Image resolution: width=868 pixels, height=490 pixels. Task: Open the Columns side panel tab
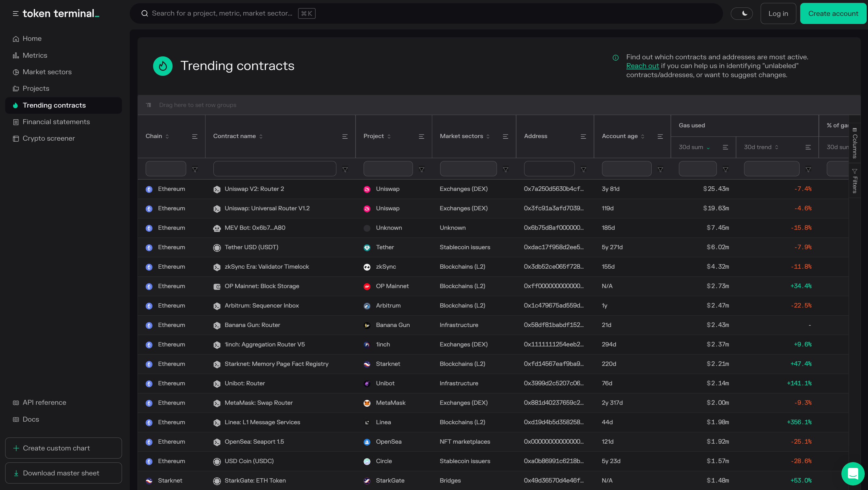pos(854,143)
